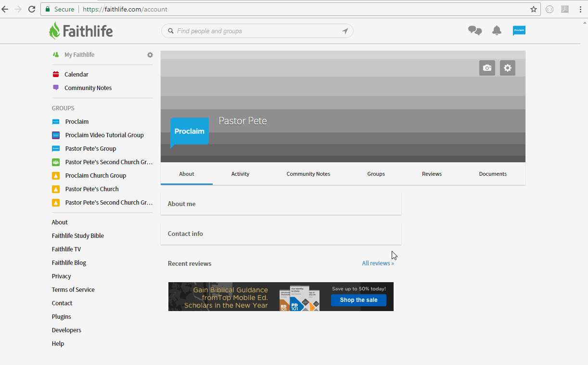
Task: Click the Recent reviews heading
Action: click(x=190, y=263)
